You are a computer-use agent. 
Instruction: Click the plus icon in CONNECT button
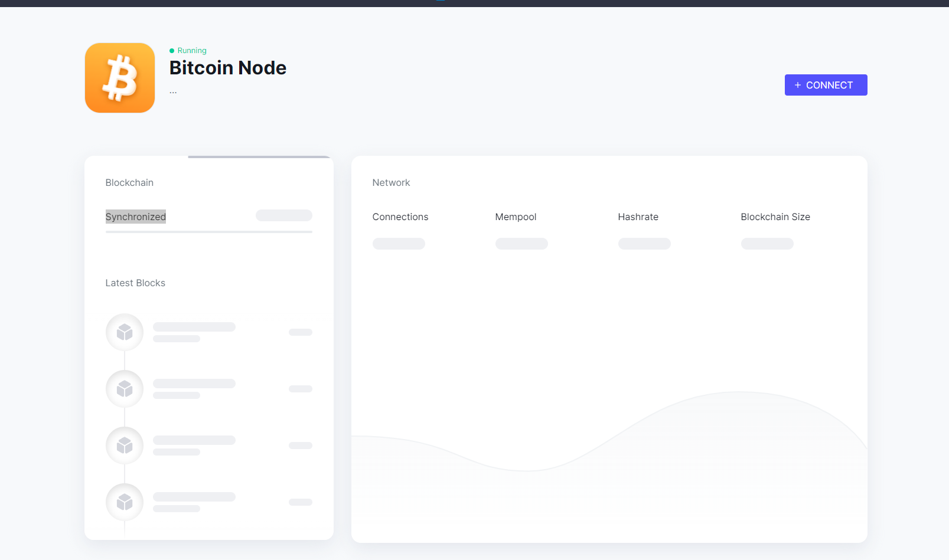pyautogui.click(x=798, y=85)
